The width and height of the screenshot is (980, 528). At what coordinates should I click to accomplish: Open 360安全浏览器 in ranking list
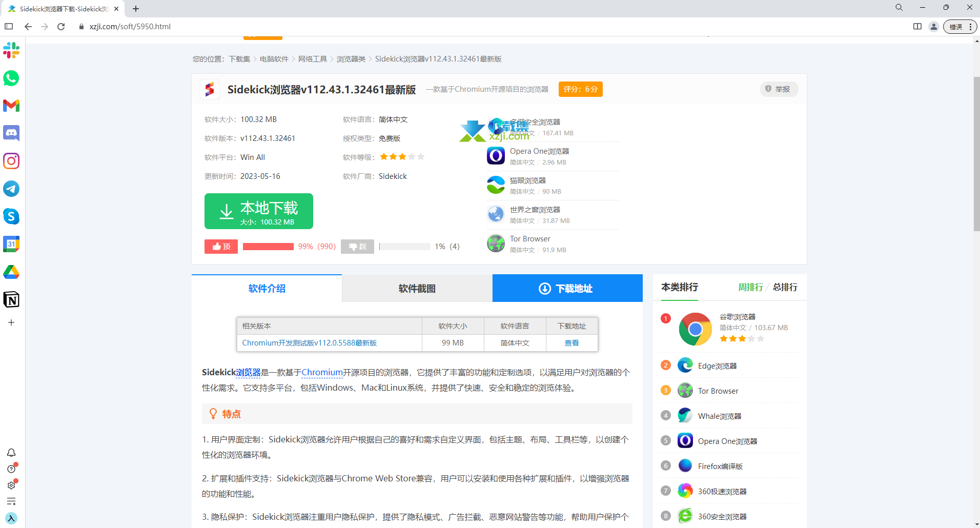722,517
